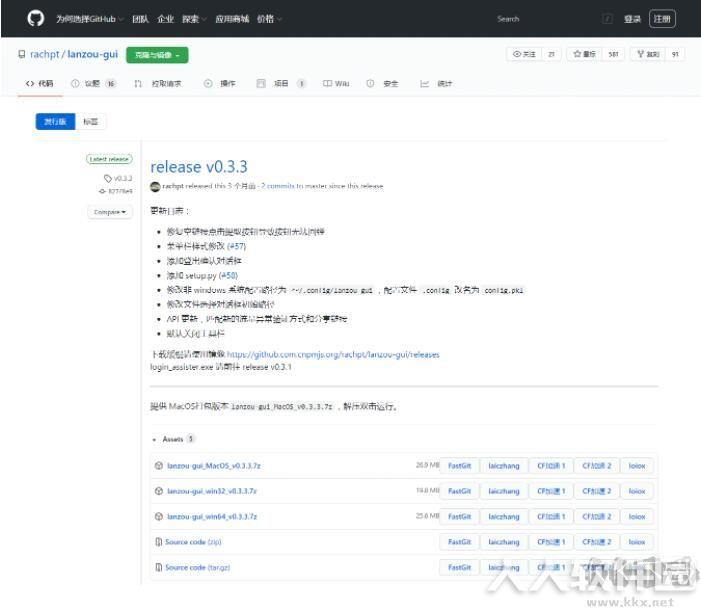Download lanzou-gui_MacOS_v0.3.3.7z
The image size is (701, 609).
click(214, 466)
